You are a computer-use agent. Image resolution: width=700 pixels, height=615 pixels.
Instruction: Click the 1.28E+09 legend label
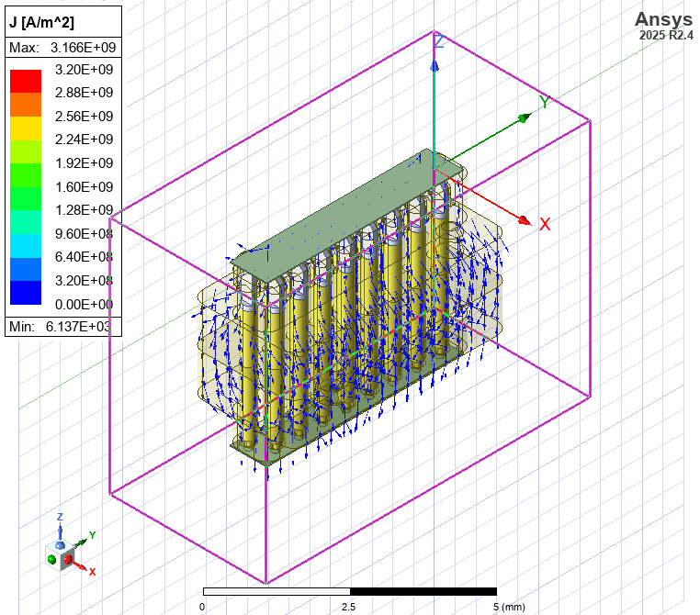pos(84,210)
